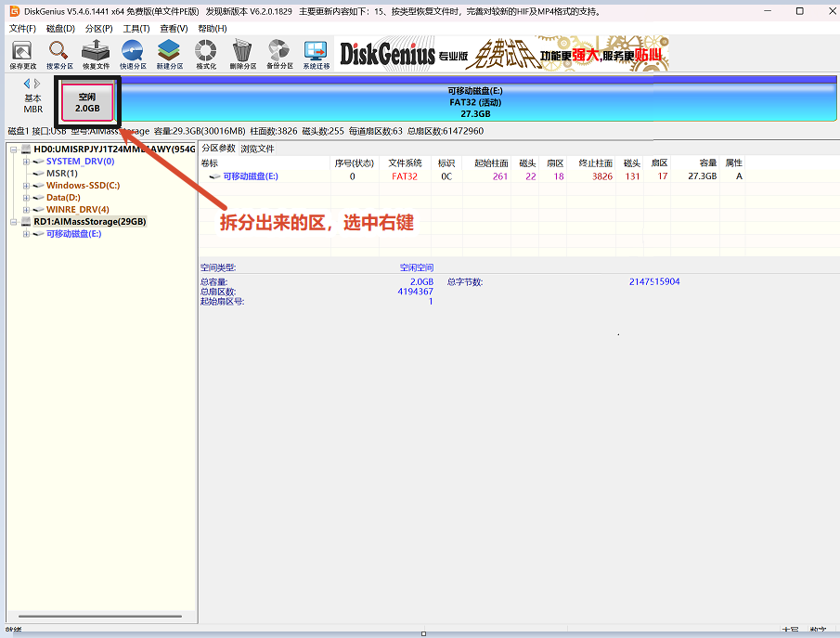Viewport: 840px width, 638px height.
Task: Maximize the DiskGenius window
Action: click(800, 11)
